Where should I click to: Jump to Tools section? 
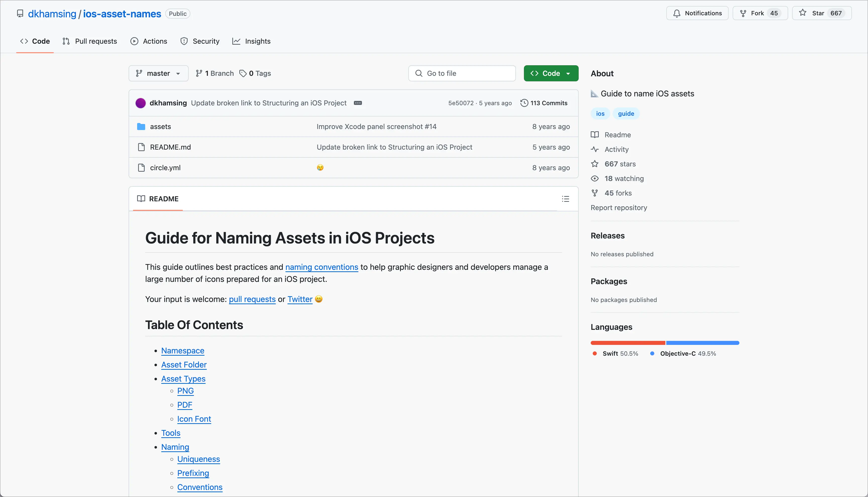[x=171, y=433]
